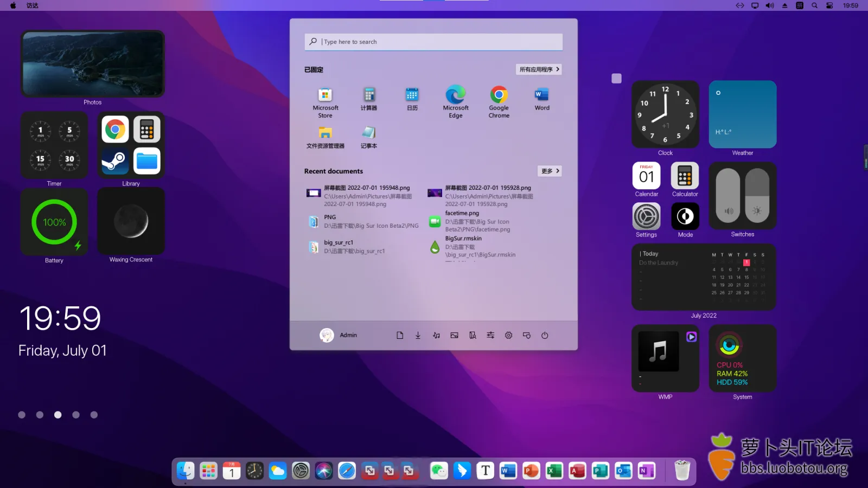Screen dimensions: 868x488
Task: Launch Excel from the dock
Action: 554,471
